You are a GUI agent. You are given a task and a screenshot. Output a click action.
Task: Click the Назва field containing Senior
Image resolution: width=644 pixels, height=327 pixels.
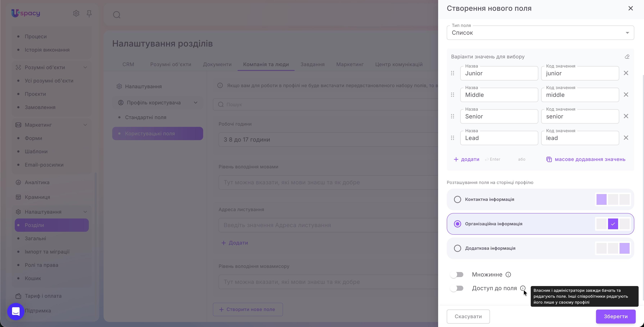[499, 116]
